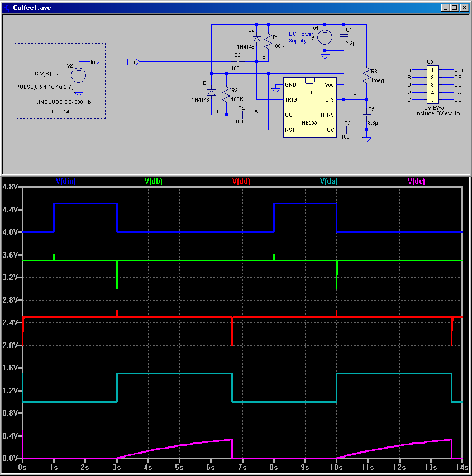Select resistor R3 1meg
Image resolution: width=472 pixels, height=476 pixels.
click(x=366, y=75)
